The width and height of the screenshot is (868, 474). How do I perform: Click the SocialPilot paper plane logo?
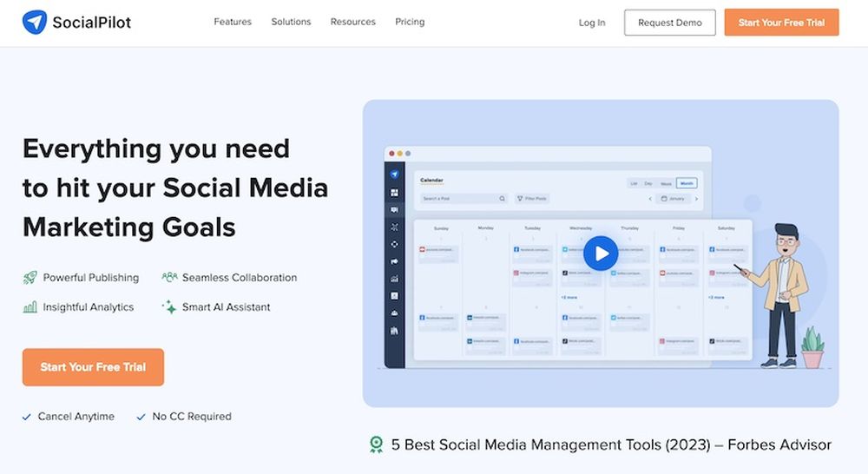35,23
